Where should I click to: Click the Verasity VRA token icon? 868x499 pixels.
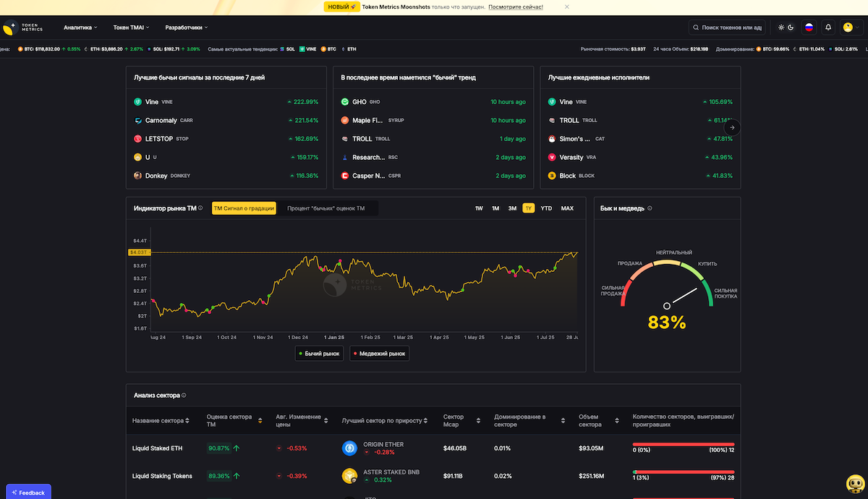click(x=552, y=158)
